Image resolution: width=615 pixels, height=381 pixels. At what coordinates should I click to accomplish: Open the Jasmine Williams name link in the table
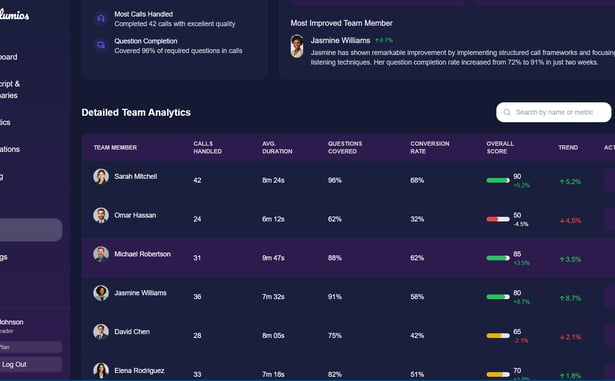(140, 293)
